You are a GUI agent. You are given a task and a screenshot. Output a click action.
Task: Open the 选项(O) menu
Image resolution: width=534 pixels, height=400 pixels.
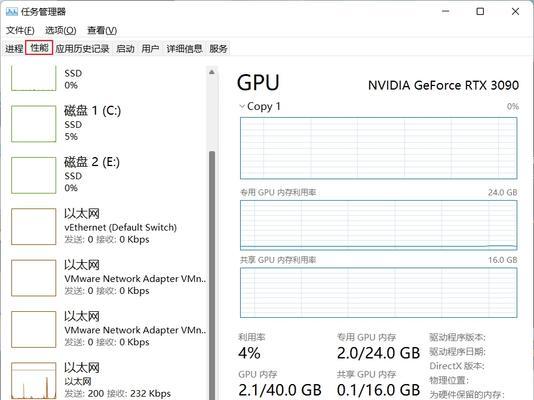click(x=61, y=31)
